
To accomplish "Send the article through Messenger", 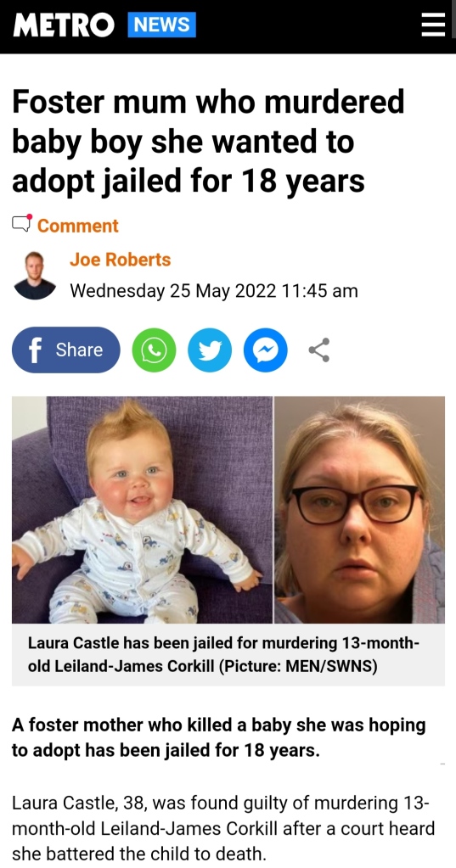I will [x=266, y=350].
